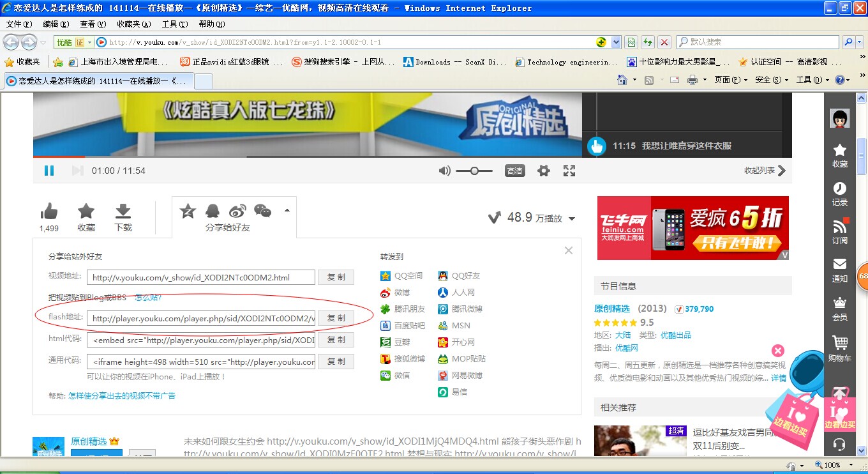This screenshot has height=474, width=868.
Task: Open 怎样使分享出去的视频不带广告 link
Action: tap(122, 396)
